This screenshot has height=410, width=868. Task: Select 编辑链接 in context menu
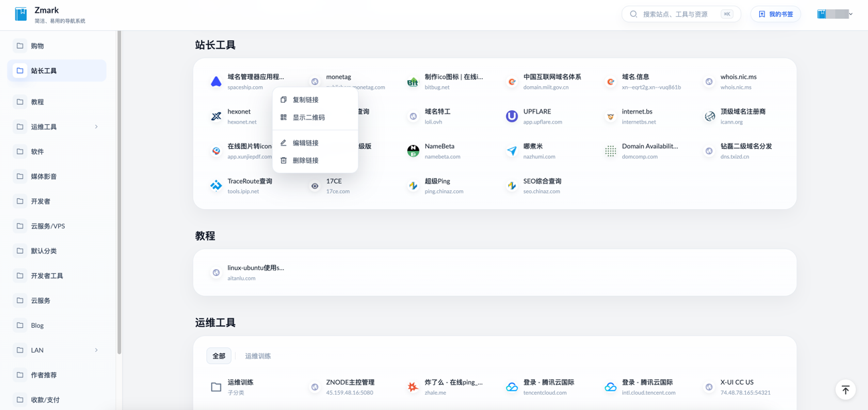[315, 143]
